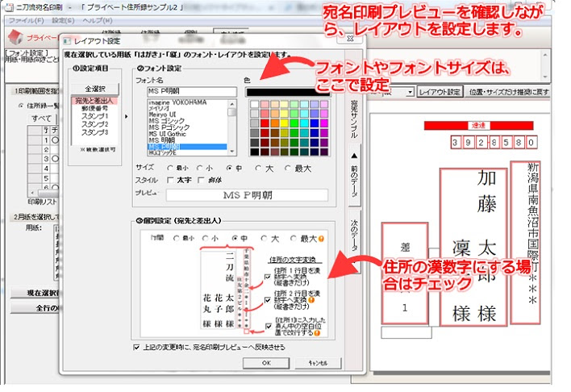Choose imagine YOKOHAMA font

pyautogui.click(x=177, y=102)
